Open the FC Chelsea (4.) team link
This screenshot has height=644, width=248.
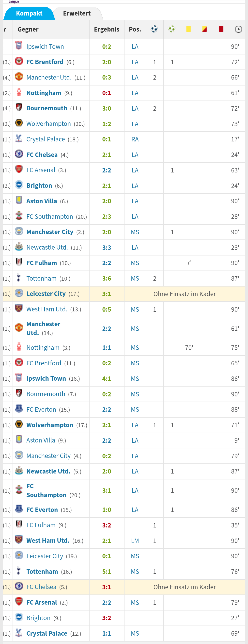[x=42, y=155]
